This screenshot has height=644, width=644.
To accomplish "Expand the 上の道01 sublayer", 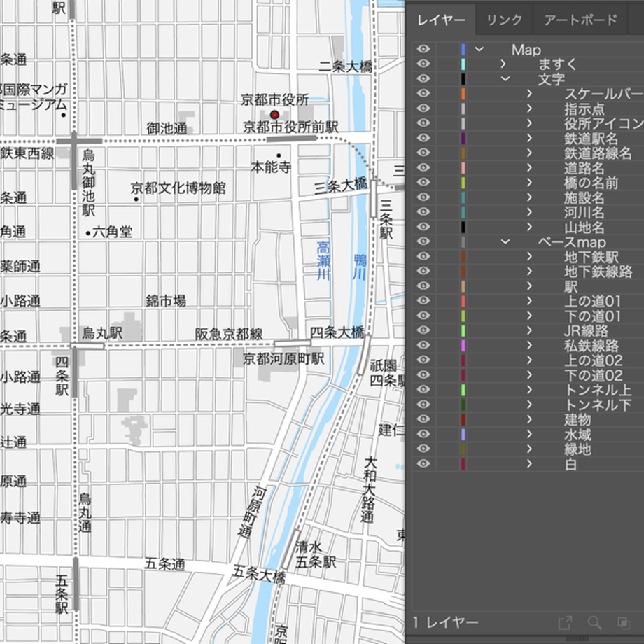I will coord(530,300).
